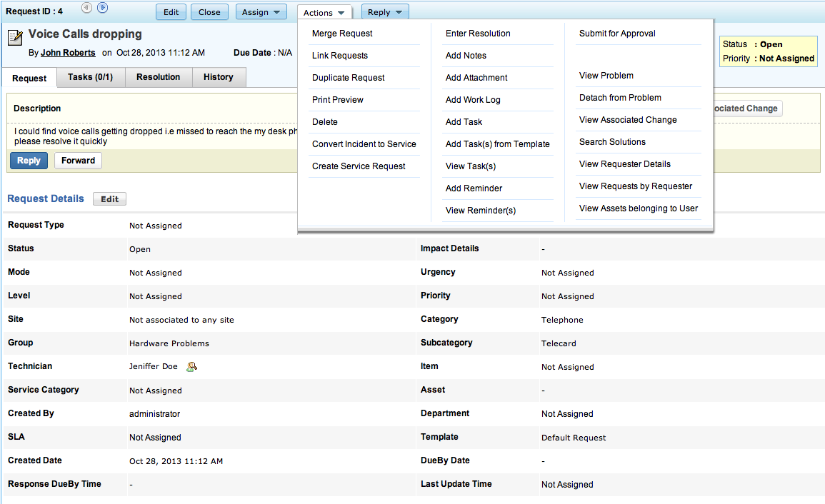Choose Convert Incident to Service
825x504 pixels.
point(364,143)
